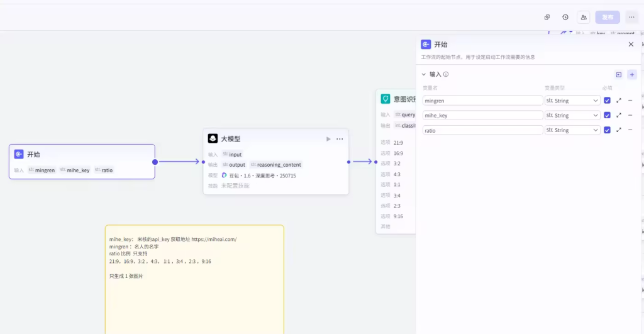This screenshot has width=644, height=334.
Task: Click the info icon next to 输入
Action: pos(446,74)
